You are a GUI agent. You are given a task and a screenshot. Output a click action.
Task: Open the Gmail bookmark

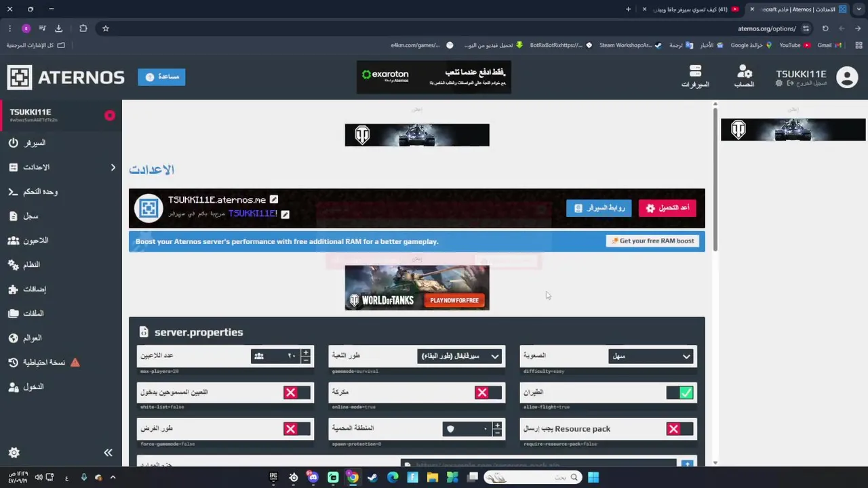coord(829,45)
